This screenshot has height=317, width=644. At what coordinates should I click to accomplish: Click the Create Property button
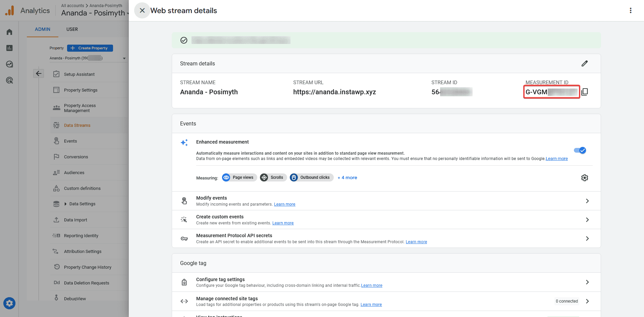[x=90, y=48]
